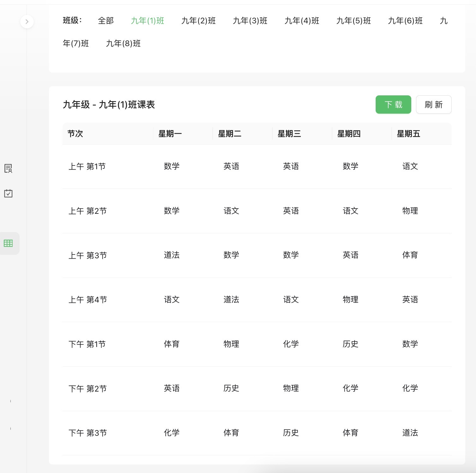Screen dimensions: 476x473
Task: Click the 节次 column header
Action: pyautogui.click(x=75, y=134)
